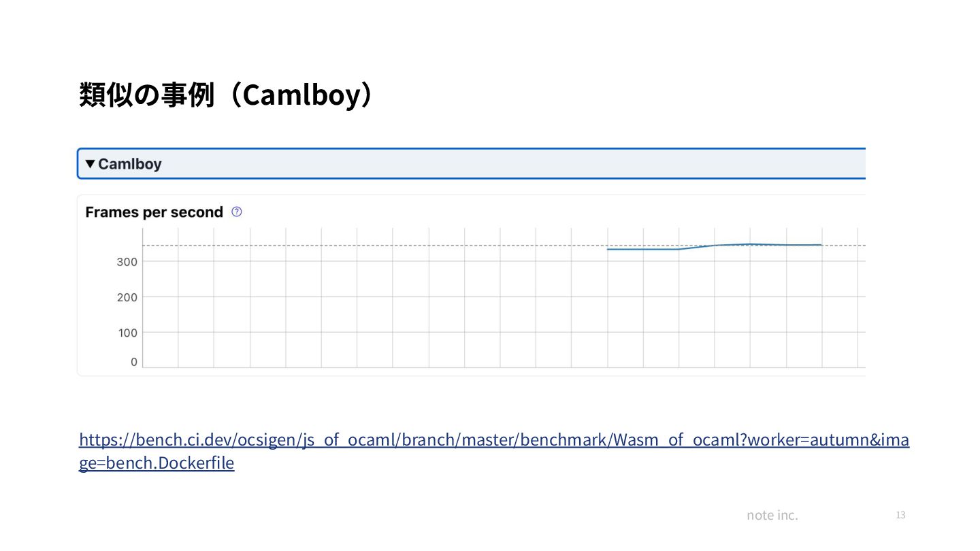Click the right end of the blue FPS line

[x=821, y=245]
